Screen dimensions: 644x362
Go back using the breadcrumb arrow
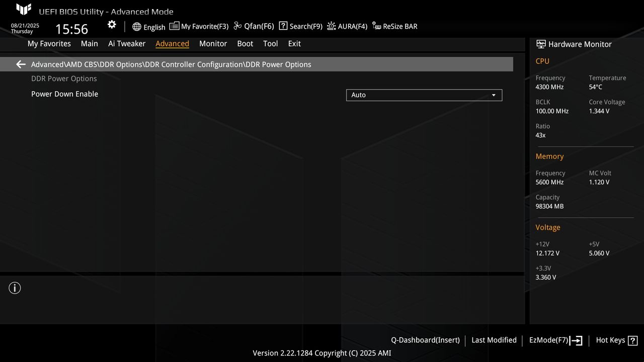tap(20, 64)
